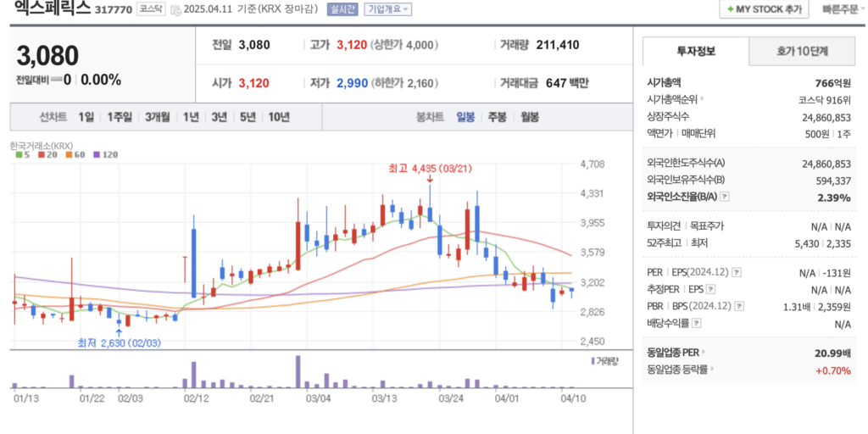Switch to the 호가 10단계 tab
Viewport: 868px width, 434px height.
pos(801,51)
